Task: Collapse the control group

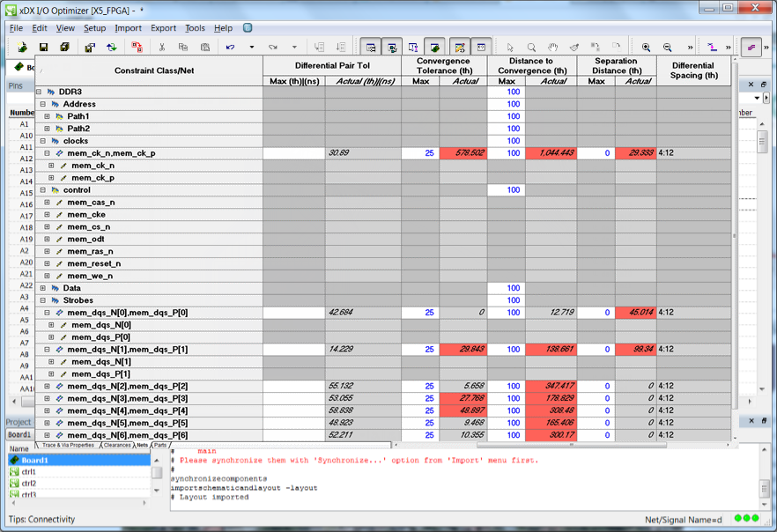Action: point(43,189)
